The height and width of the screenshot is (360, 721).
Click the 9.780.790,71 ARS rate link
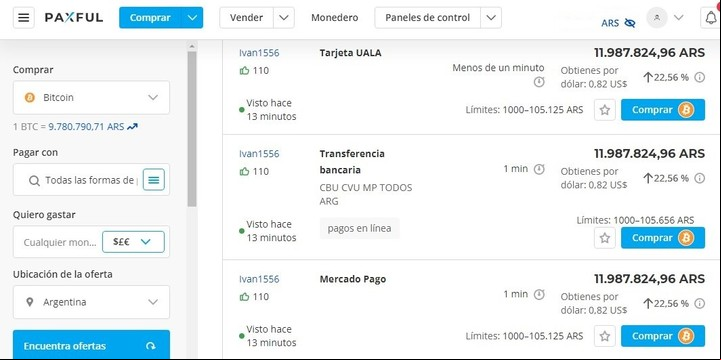click(86, 126)
